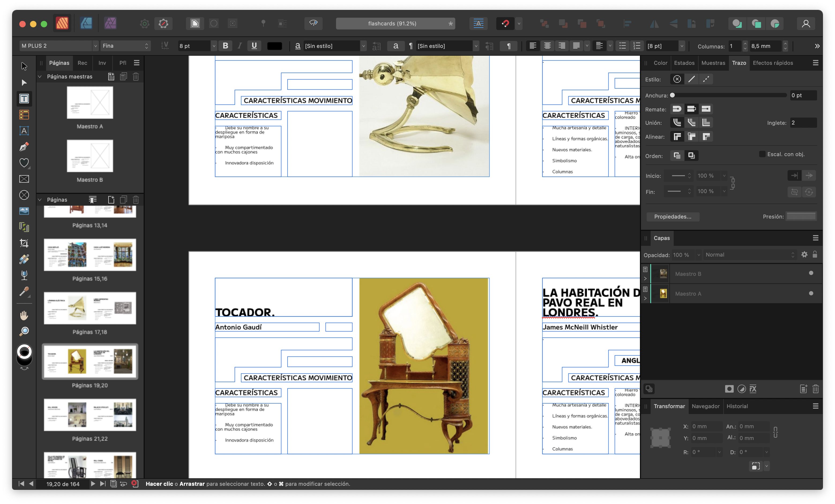Add pixel mask to layer
Viewport: 835px width, 504px height.
729,389
